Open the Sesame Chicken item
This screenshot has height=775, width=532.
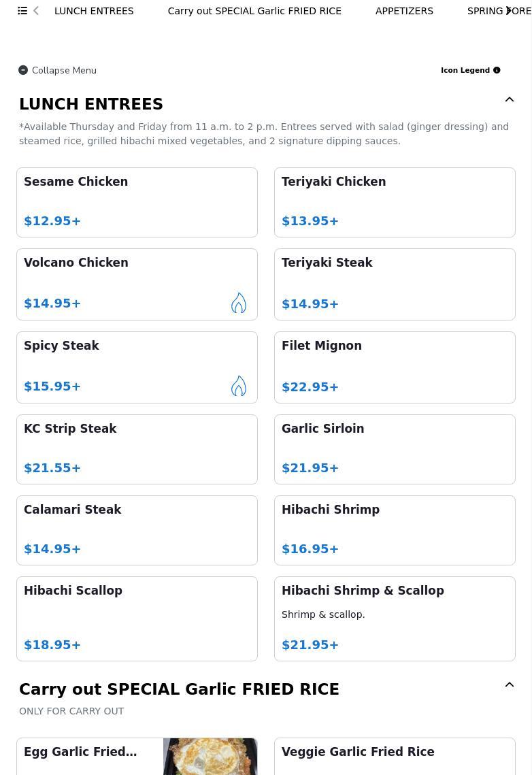(137, 203)
